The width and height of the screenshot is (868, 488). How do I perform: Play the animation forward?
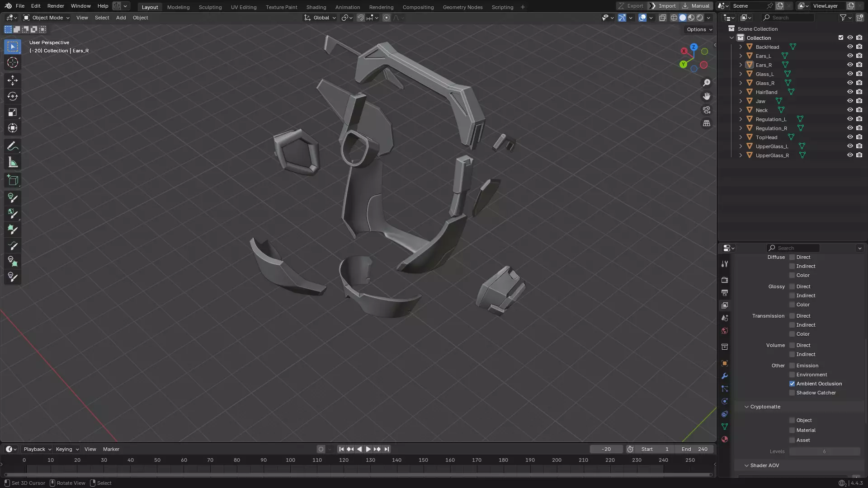coord(368,449)
